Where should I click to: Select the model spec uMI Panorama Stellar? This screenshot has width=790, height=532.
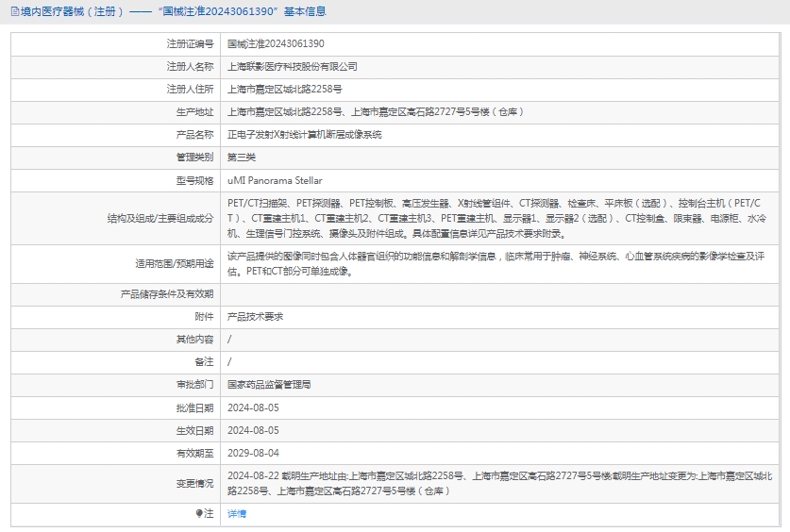click(275, 180)
